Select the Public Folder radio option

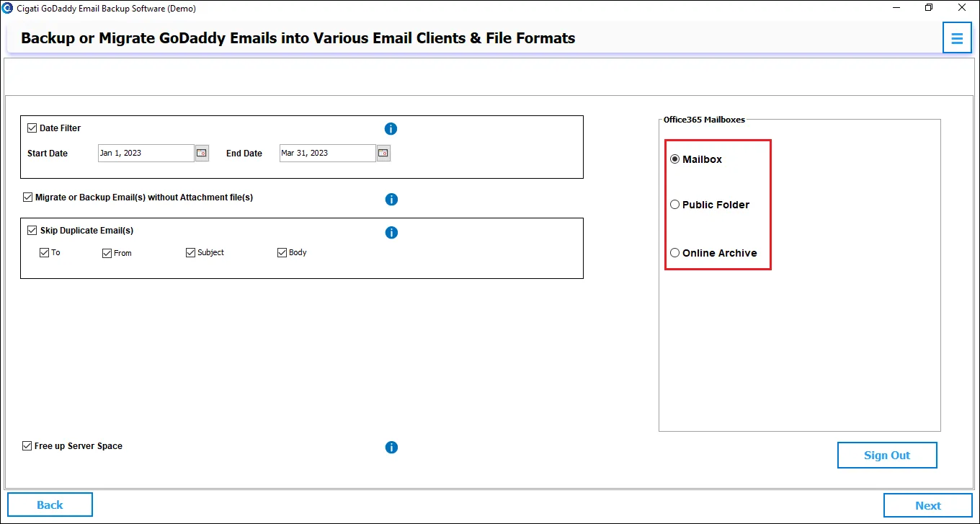click(x=675, y=205)
